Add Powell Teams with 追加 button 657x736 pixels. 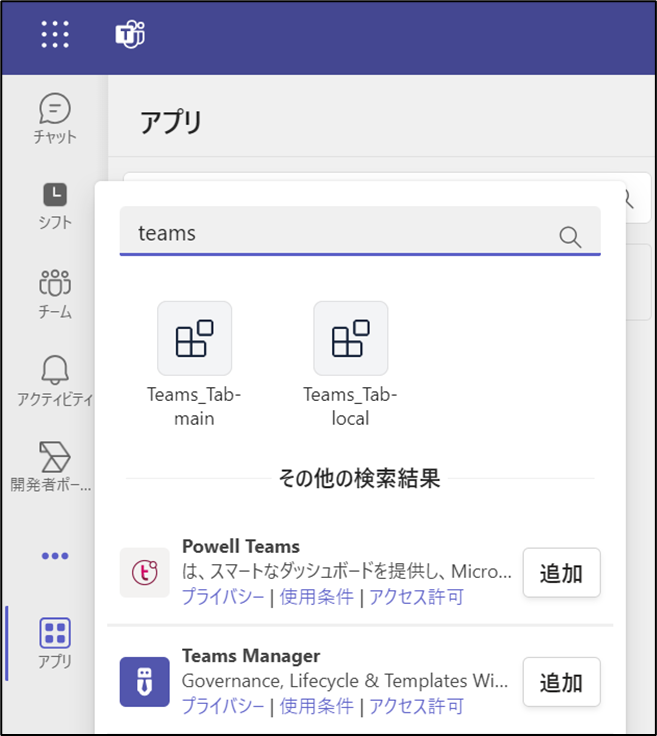tap(562, 573)
